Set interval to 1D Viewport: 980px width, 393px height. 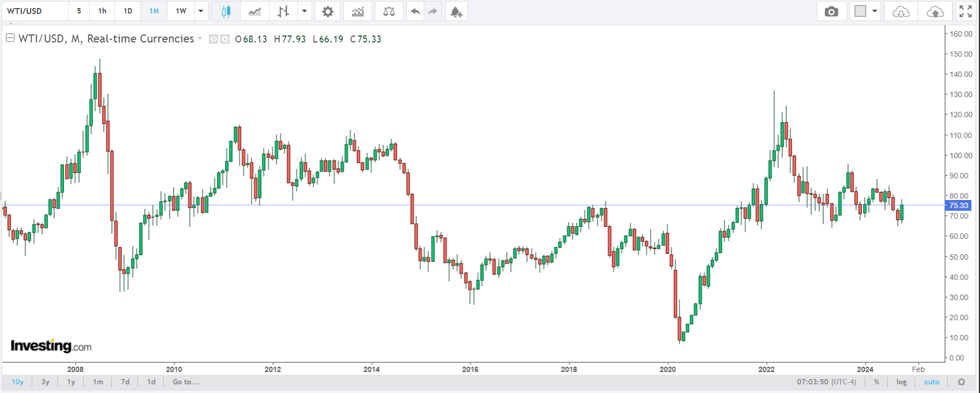point(128,11)
